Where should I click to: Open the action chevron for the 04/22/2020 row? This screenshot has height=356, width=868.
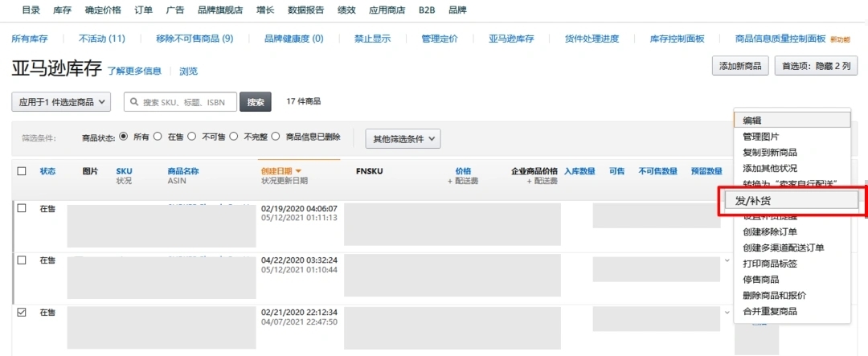tap(727, 260)
